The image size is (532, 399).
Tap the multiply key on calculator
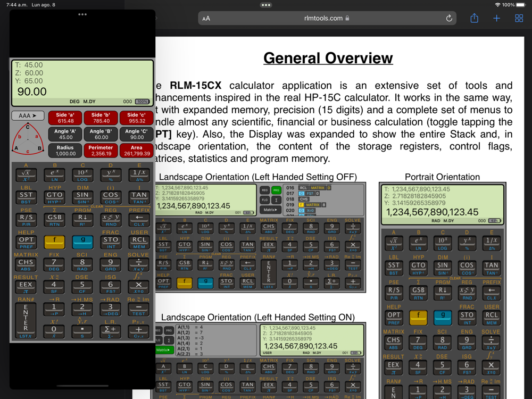pos(139,287)
